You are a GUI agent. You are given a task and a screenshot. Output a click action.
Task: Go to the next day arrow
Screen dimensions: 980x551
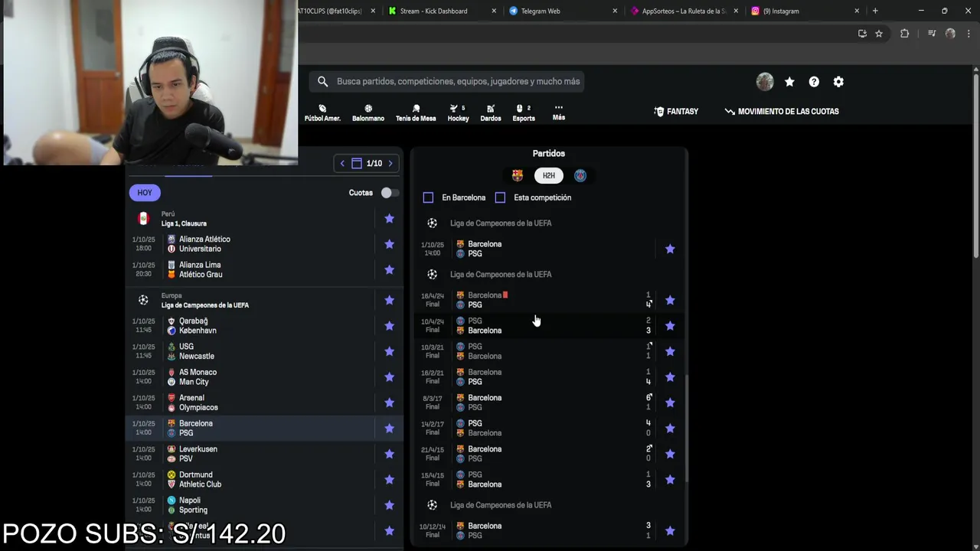pyautogui.click(x=390, y=163)
